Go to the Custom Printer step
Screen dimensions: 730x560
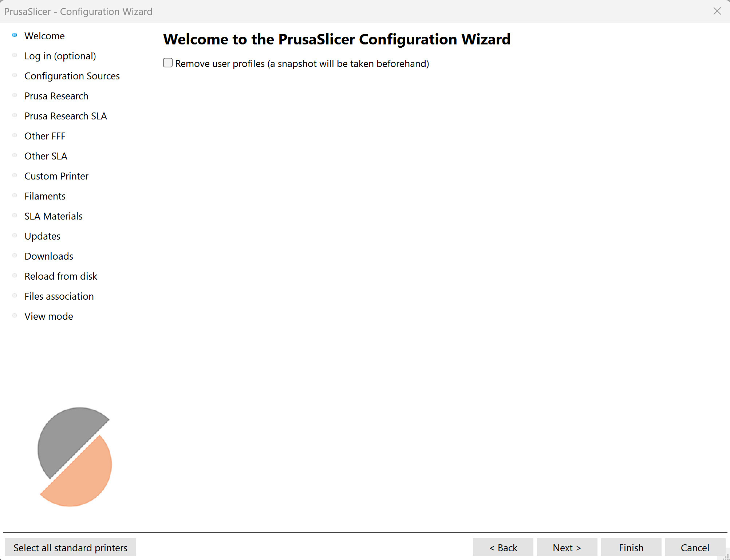coord(56,176)
